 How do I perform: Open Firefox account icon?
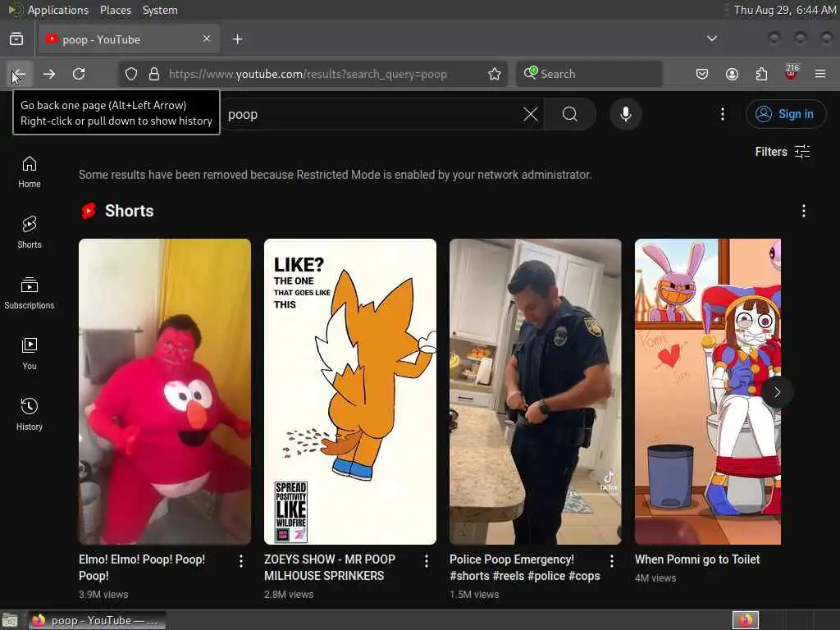tap(732, 74)
